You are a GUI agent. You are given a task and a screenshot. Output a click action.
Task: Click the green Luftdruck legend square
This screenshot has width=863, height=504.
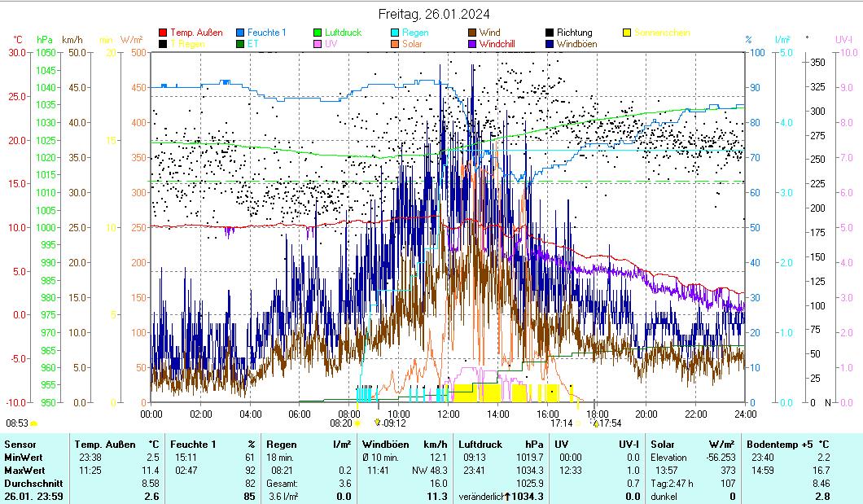tap(318, 33)
